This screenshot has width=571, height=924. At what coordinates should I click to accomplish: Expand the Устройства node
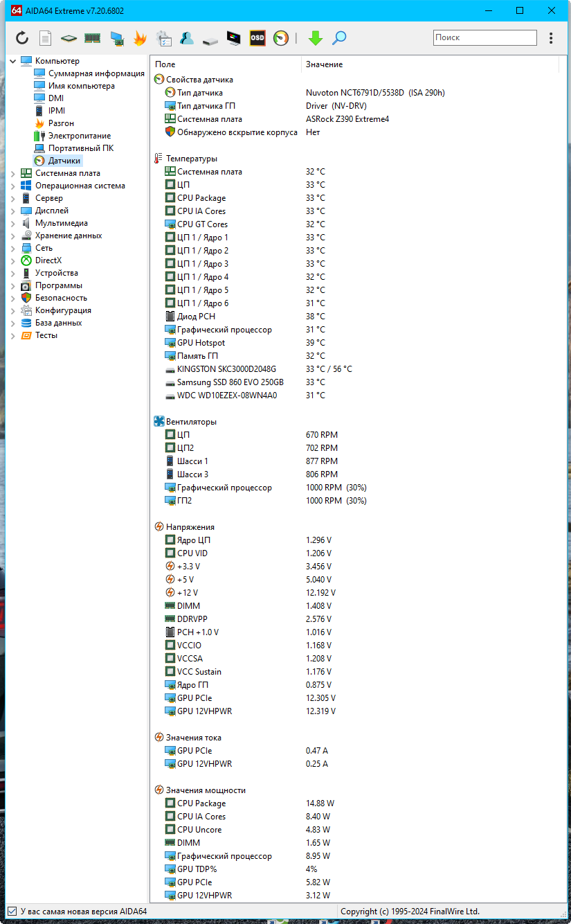click(x=12, y=273)
